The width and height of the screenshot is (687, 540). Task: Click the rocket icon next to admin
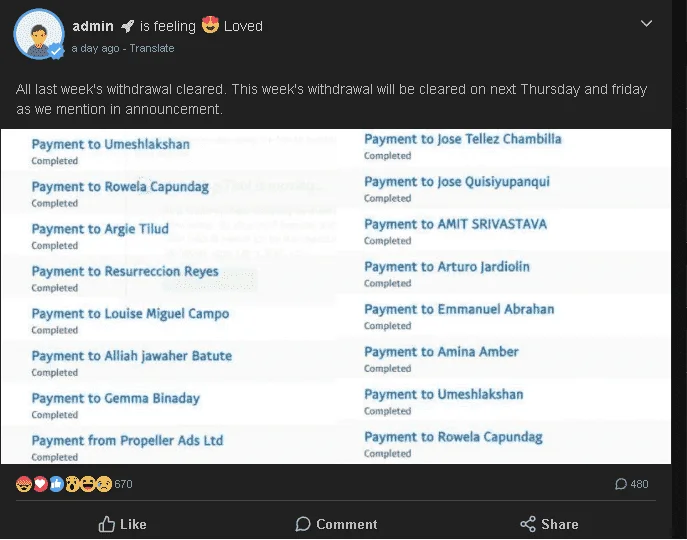[x=127, y=26]
